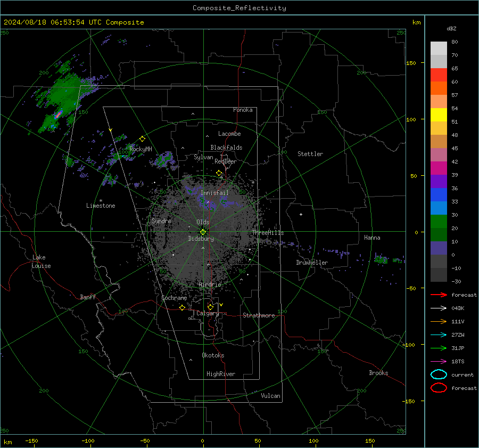Click the RockyMH label
This screenshot has height=448, width=479.
141,149
